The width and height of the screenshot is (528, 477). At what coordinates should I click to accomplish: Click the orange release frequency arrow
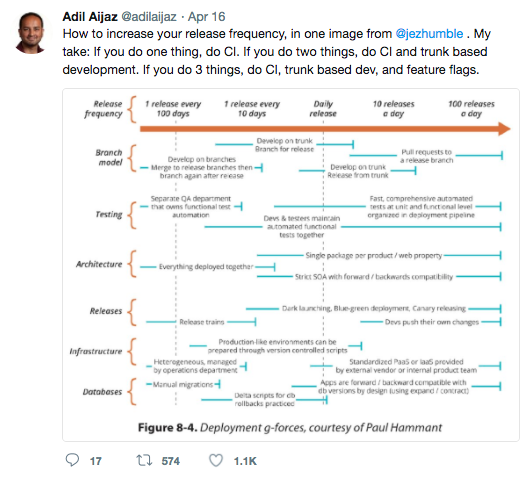point(325,129)
